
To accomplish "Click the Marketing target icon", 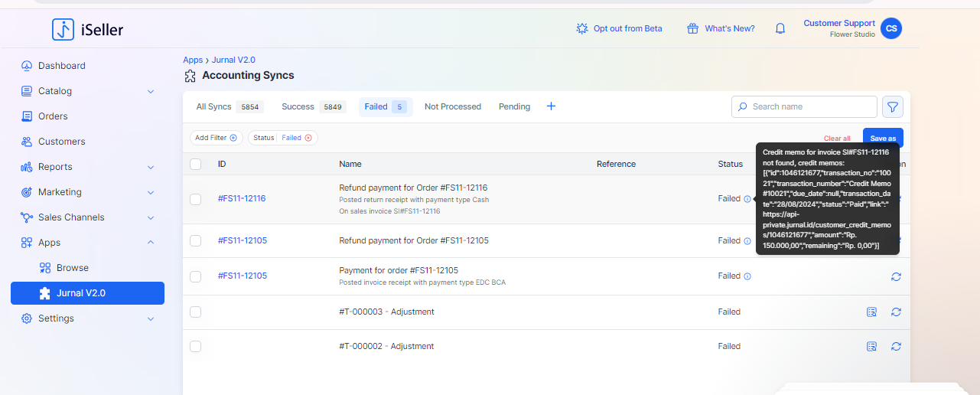I will click(27, 192).
